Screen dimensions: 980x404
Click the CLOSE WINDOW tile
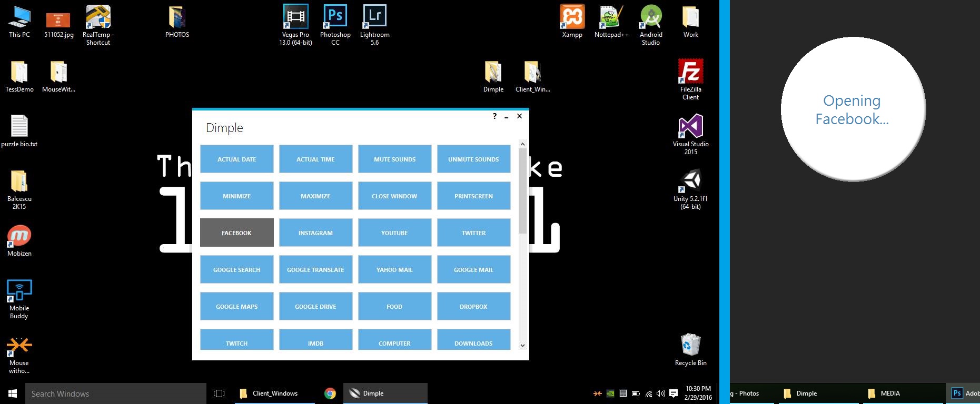click(394, 196)
